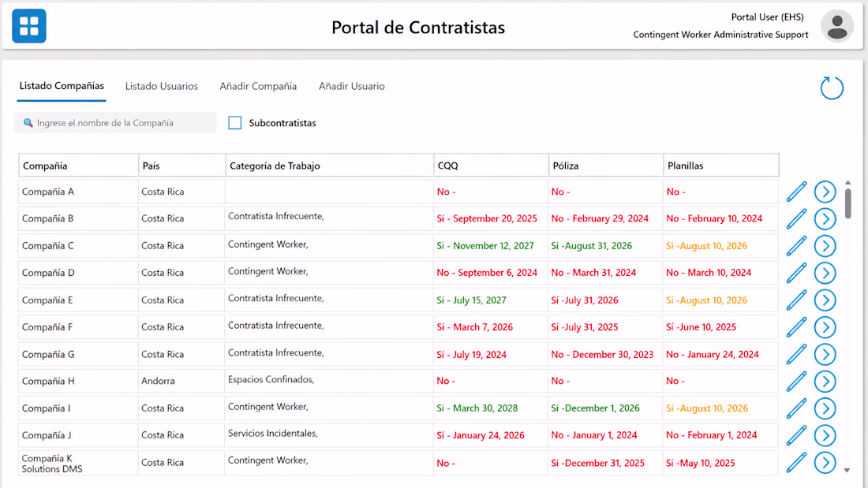The height and width of the screenshot is (488, 868).
Task: Click the Compañía column header
Action: pyautogui.click(x=79, y=166)
